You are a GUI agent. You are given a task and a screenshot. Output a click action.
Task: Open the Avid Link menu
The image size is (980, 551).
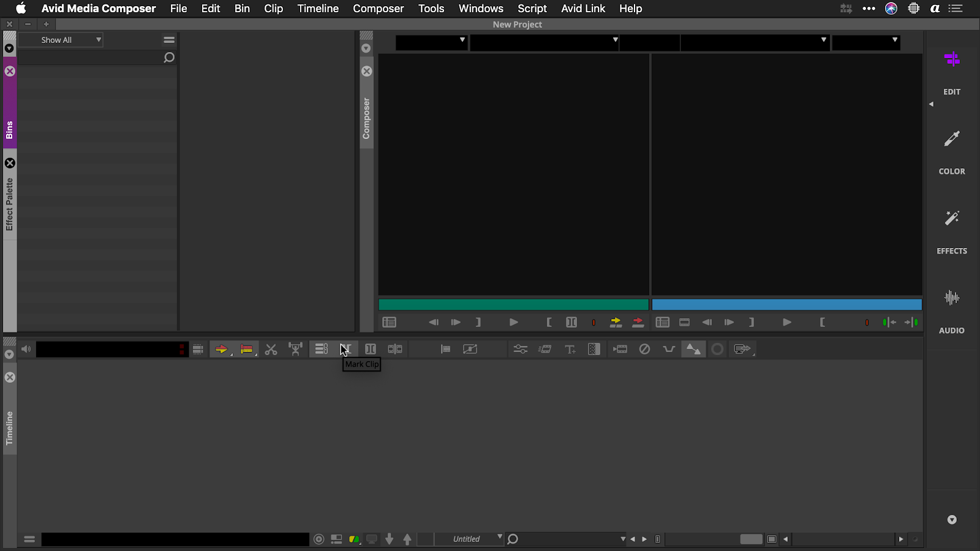(x=583, y=9)
